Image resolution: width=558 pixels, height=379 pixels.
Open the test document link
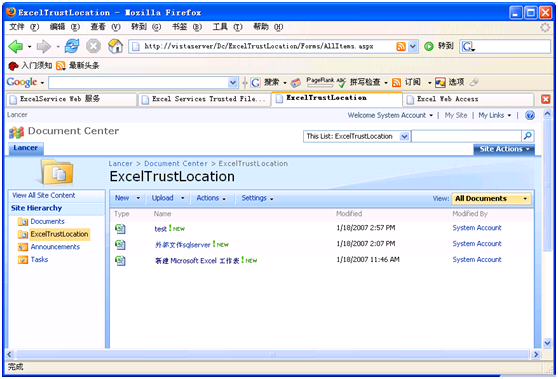click(160, 229)
